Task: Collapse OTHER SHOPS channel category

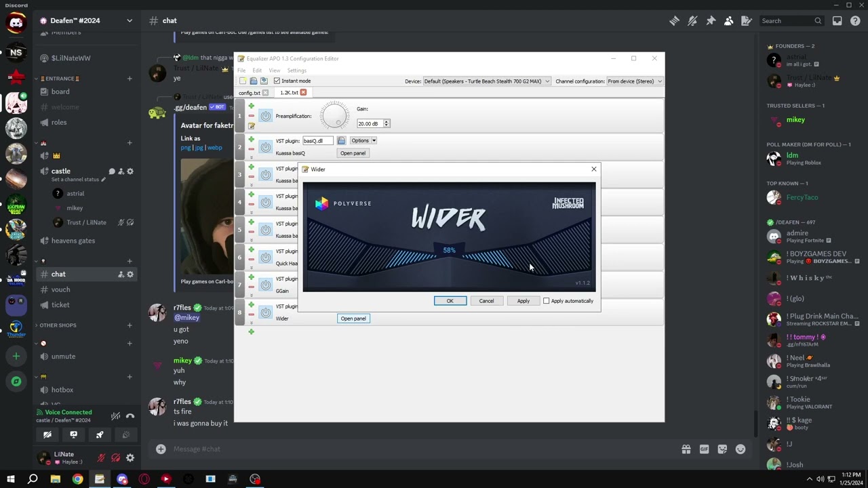Action: pyautogui.click(x=58, y=325)
